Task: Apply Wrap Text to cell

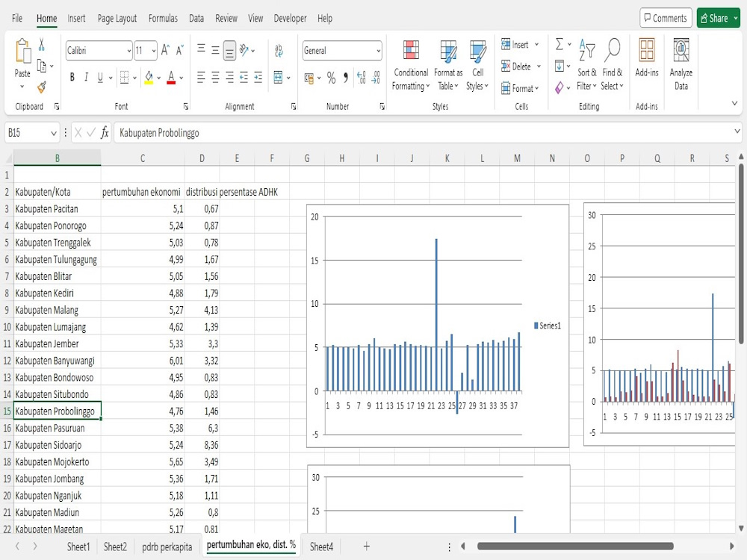Action: (279, 50)
